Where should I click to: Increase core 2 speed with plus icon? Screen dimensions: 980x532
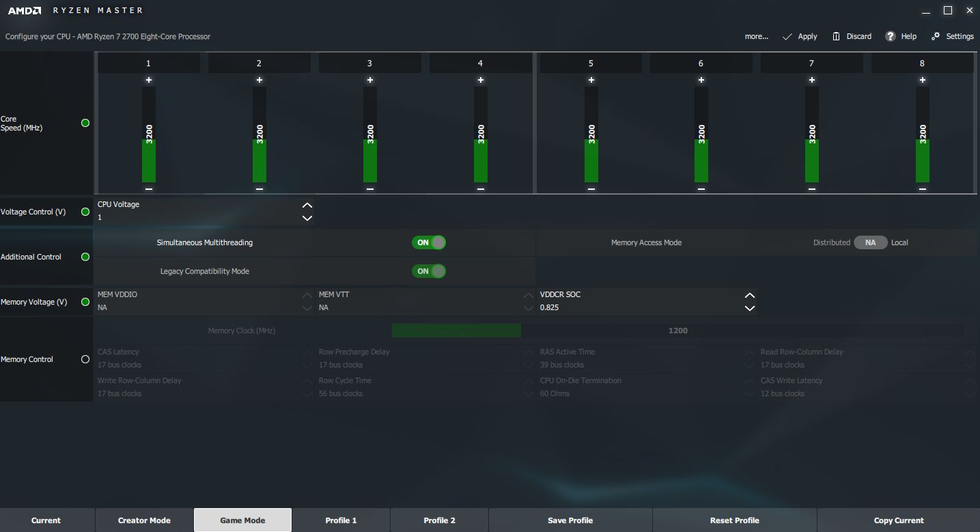click(x=260, y=80)
